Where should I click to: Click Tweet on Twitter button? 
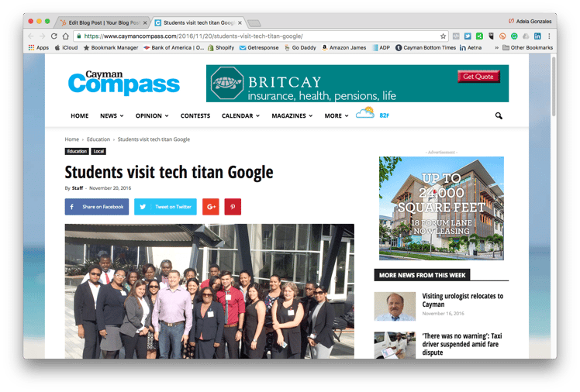click(x=165, y=207)
